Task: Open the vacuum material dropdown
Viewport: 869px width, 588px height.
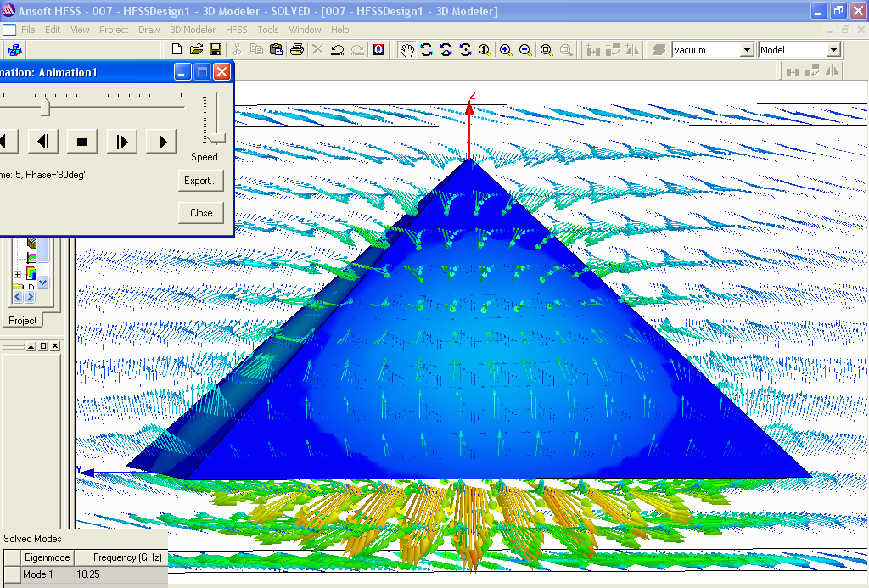Action: 747,50
